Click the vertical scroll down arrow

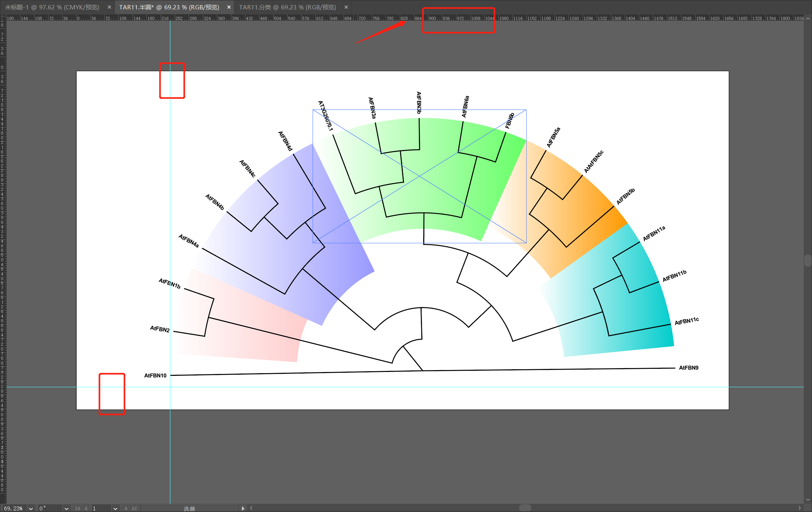coord(808,499)
